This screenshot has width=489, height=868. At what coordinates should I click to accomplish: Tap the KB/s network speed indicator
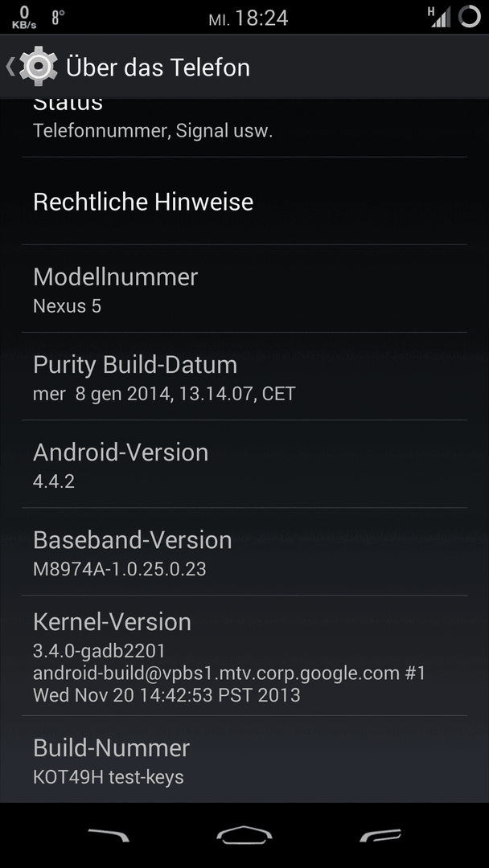[x=24, y=17]
